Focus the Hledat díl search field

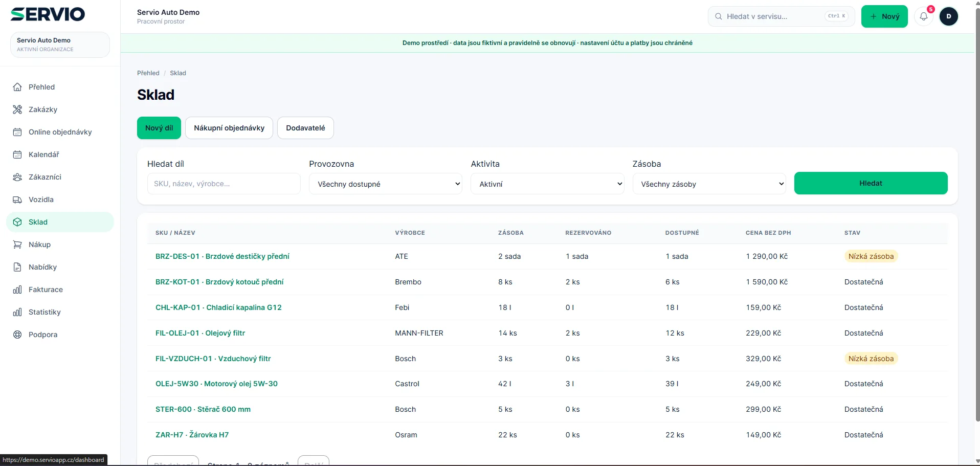[224, 184]
